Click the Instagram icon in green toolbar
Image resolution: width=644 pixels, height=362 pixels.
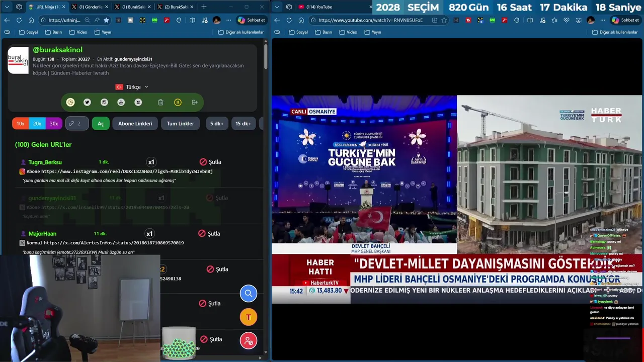[104, 102]
